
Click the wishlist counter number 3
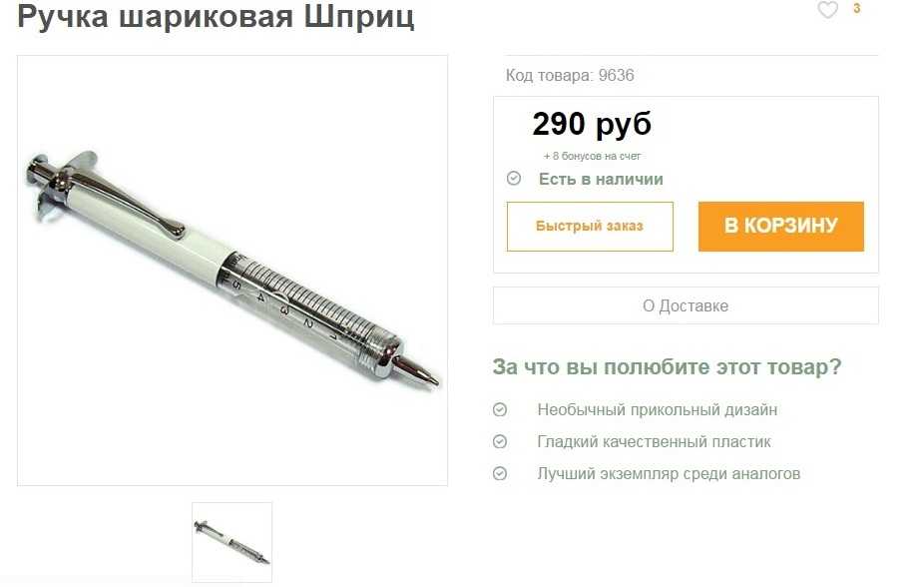pos(856,8)
